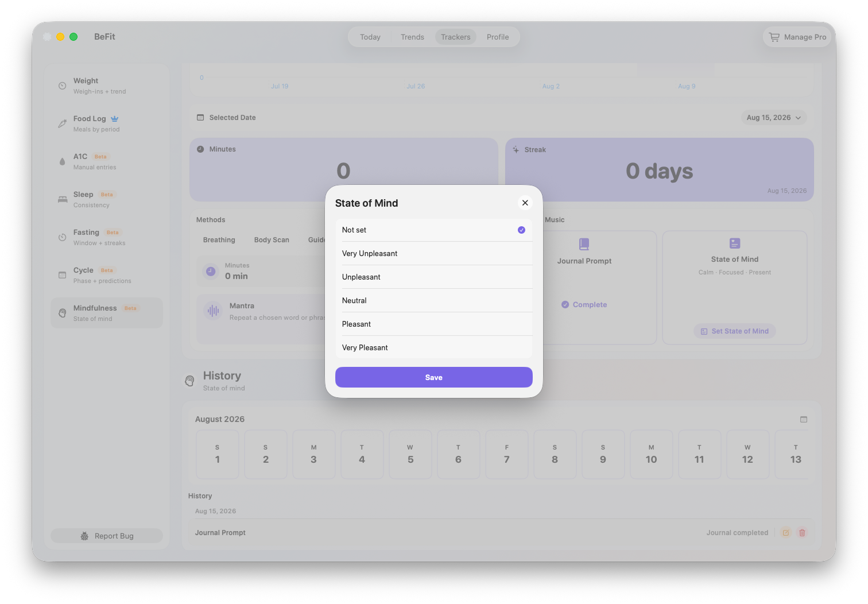Click the Journal Prompt book icon

[x=584, y=244]
